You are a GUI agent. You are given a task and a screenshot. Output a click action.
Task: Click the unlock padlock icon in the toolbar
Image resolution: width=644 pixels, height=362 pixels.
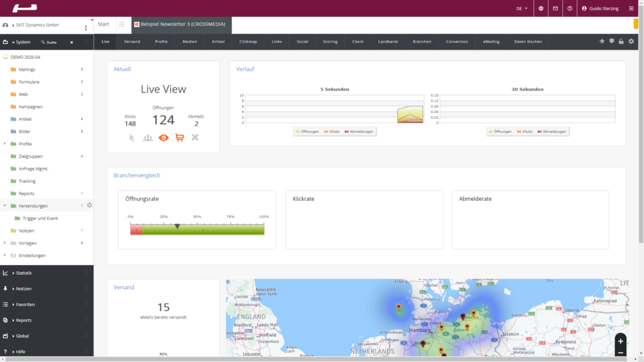pyautogui.click(x=621, y=41)
